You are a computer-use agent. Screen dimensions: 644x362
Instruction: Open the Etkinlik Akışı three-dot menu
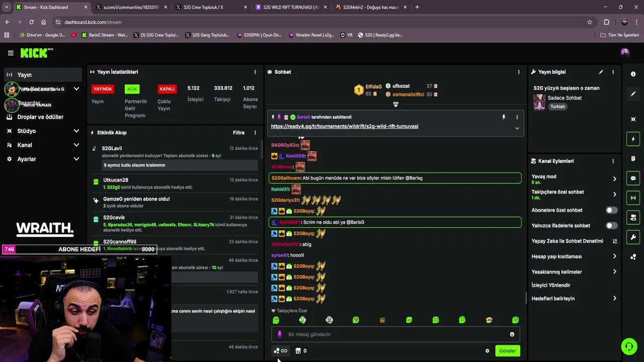tap(255, 133)
